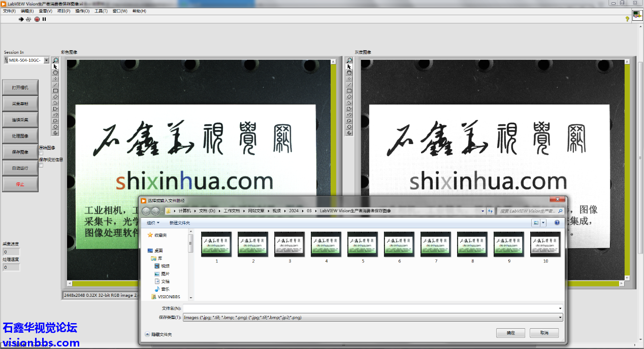Select the rectangle ROI tool beside grayscale image

pyautogui.click(x=349, y=91)
